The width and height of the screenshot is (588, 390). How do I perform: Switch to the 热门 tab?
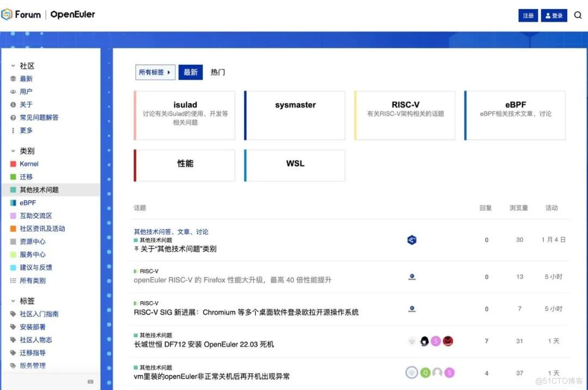pyautogui.click(x=217, y=71)
